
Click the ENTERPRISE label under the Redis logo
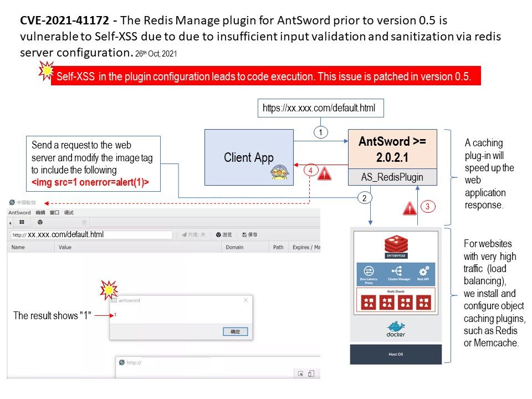[x=396, y=256]
